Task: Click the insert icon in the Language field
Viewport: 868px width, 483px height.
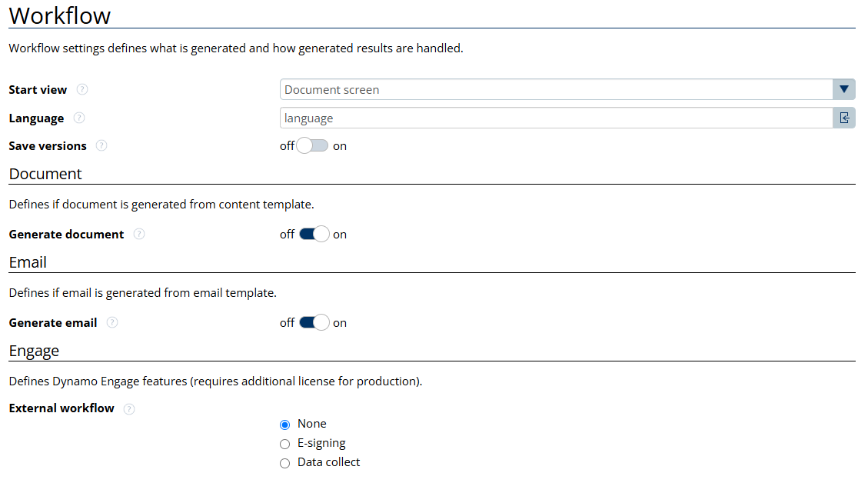Action: point(844,118)
